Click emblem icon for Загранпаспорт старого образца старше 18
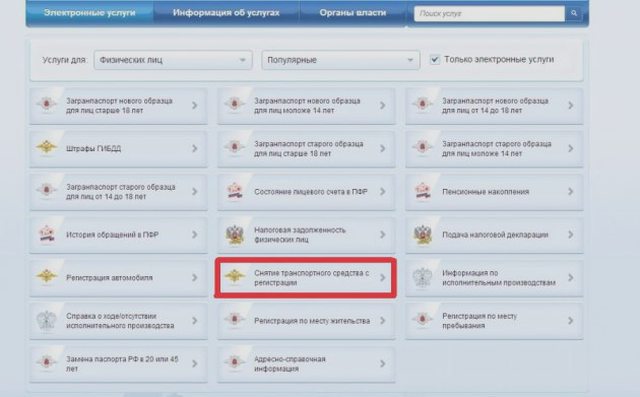 pyautogui.click(x=234, y=147)
